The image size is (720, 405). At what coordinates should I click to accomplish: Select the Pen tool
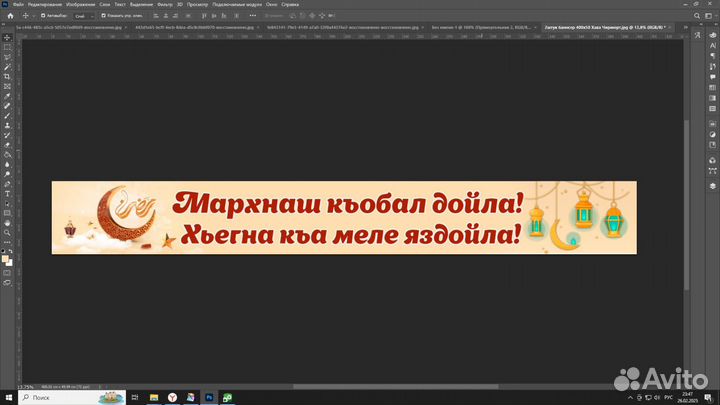tap(7, 184)
